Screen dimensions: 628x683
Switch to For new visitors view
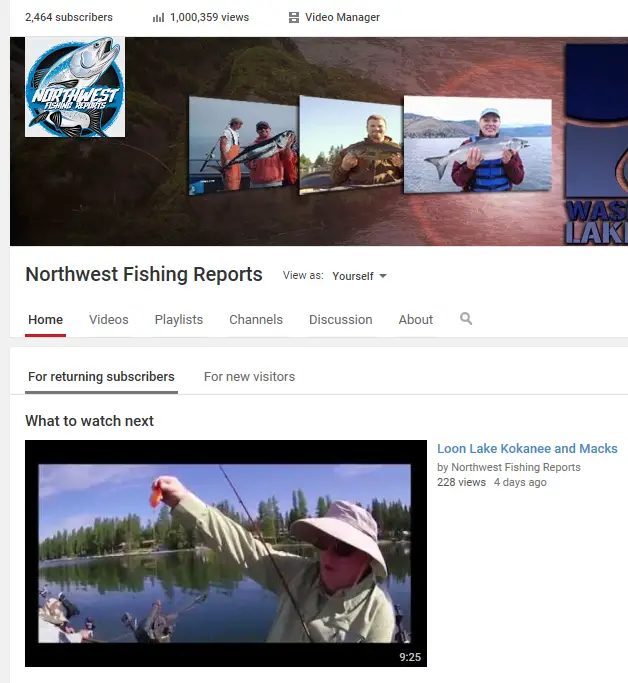pos(249,377)
